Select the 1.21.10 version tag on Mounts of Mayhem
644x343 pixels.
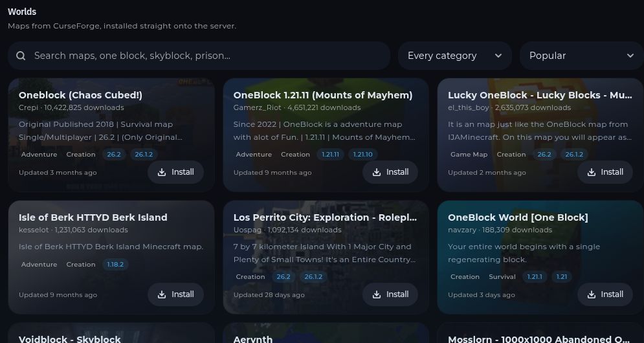pos(362,155)
